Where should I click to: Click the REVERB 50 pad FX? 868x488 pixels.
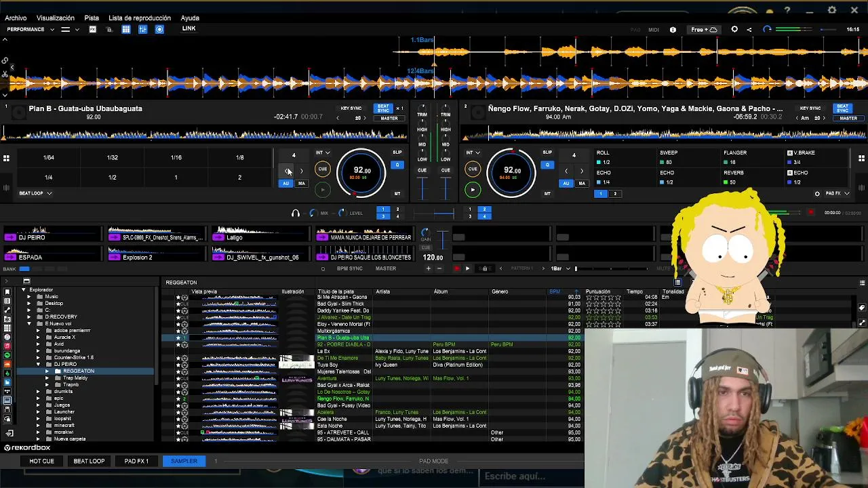click(751, 178)
